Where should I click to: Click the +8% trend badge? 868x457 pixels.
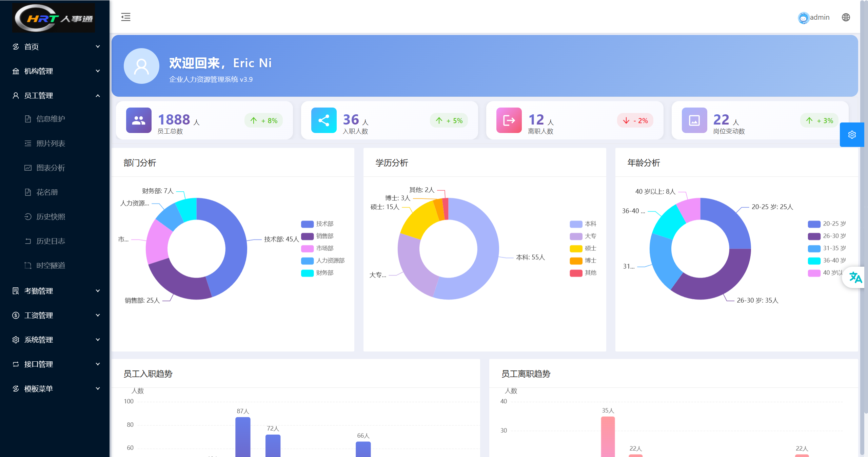tap(264, 120)
